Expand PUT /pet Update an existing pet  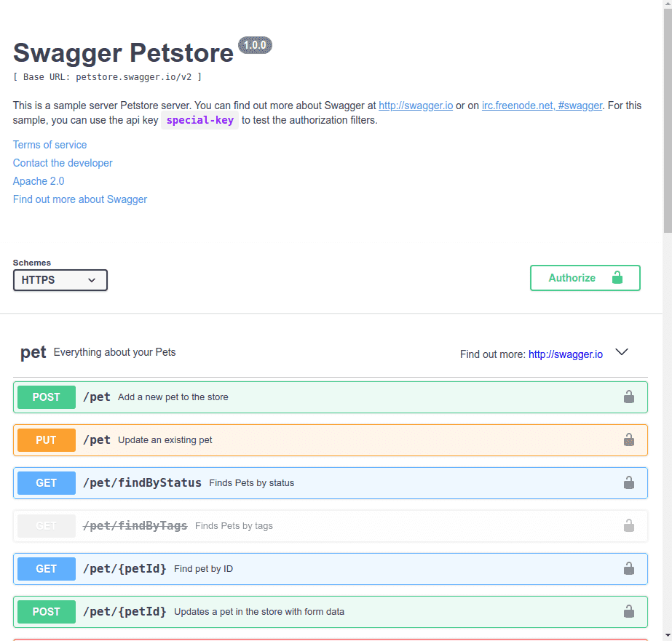tap(165, 440)
